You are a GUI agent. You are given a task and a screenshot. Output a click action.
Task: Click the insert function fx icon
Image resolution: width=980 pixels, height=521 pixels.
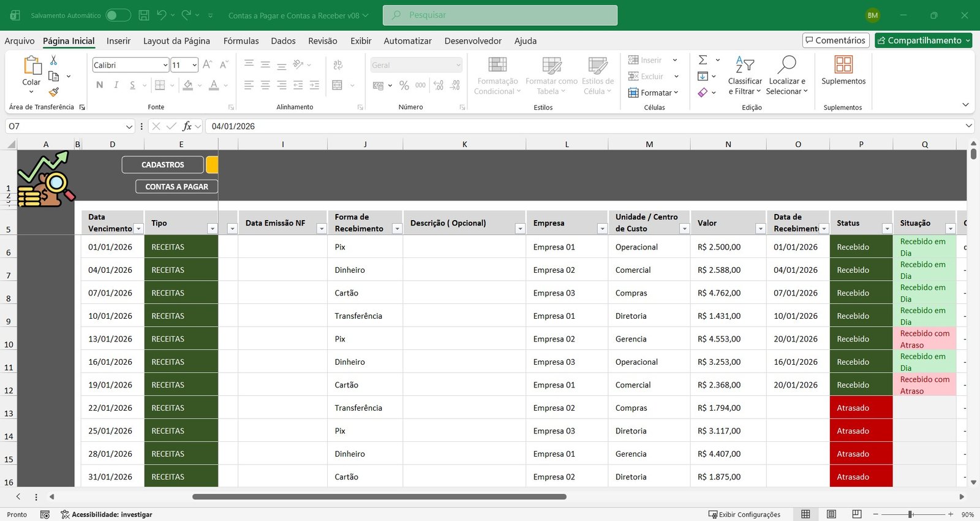pyautogui.click(x=187, y=126)
